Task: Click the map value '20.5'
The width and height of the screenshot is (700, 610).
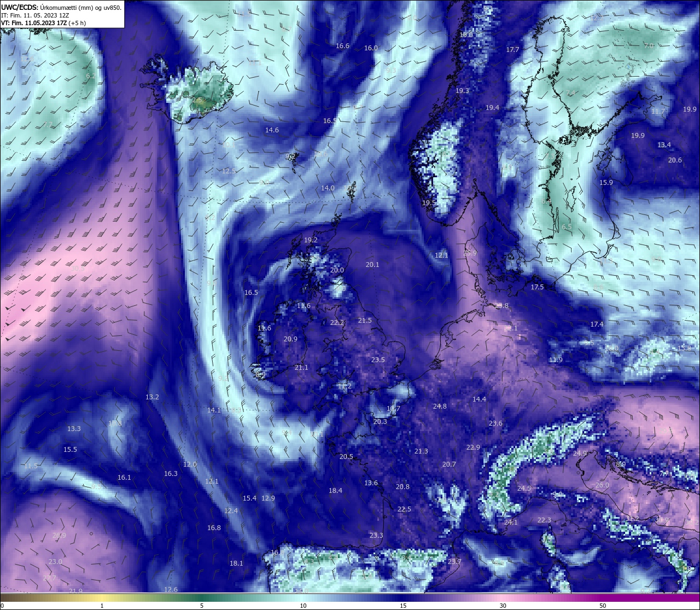Action: 346,457
